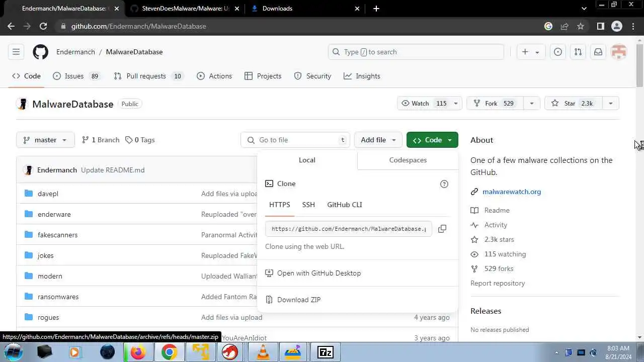
Task: Expand Fork options dropdown arrow
Action: click(531, 104)
